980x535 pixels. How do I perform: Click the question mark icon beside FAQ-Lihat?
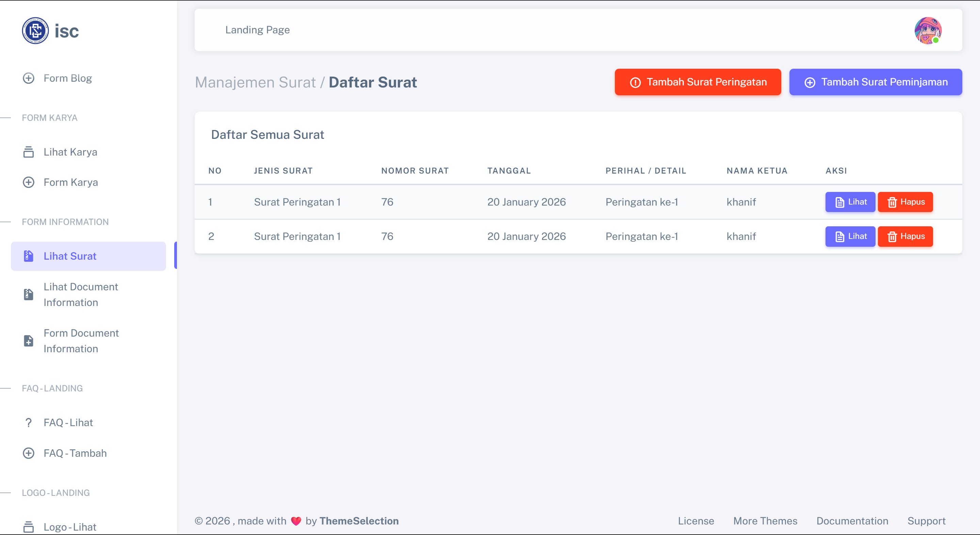pos(29,423)
